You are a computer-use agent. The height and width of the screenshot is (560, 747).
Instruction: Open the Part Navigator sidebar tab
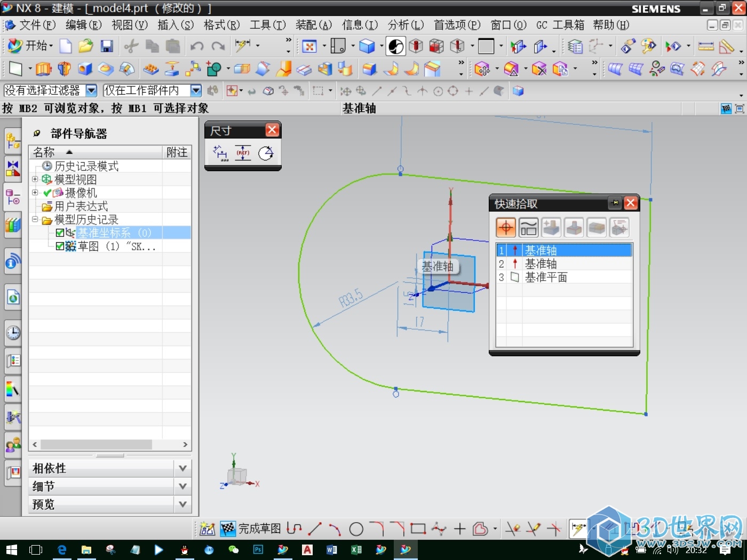point(13,198)
